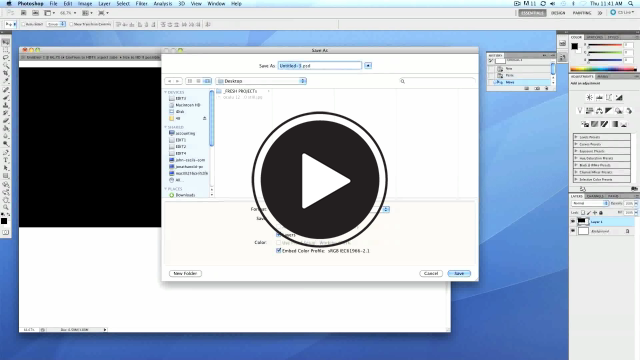The height and width of the screenshot is (360, 640).
Task: Select the DESIGN workspace button
Action: [558, 13]
